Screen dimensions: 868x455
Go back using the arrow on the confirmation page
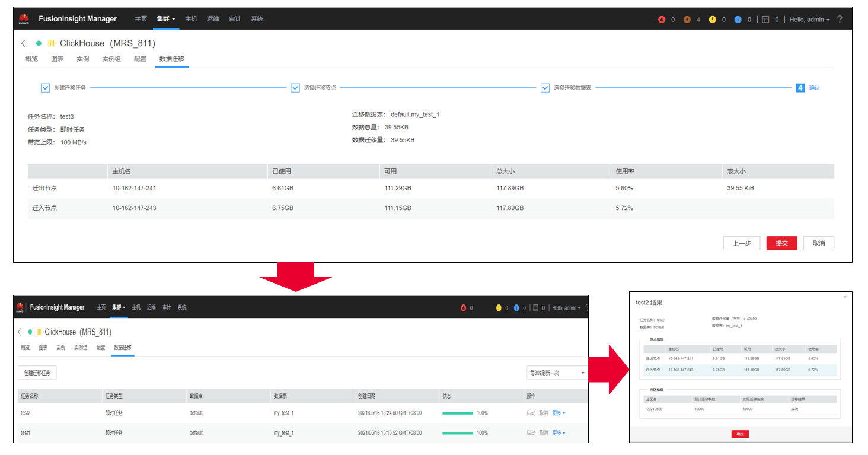click(24, 43)
